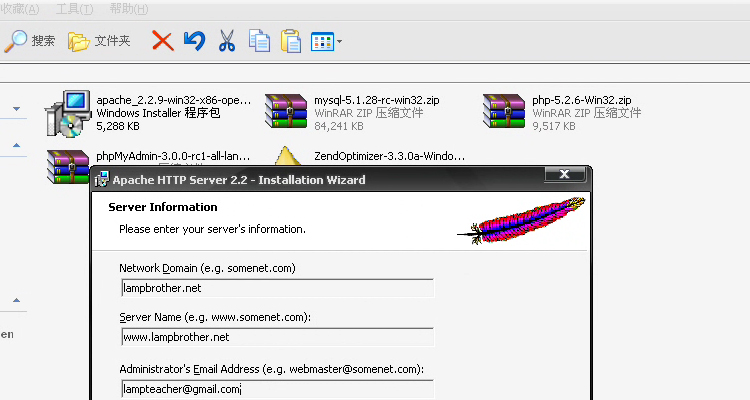Image resolution: width=750 pixels, height=400 pixels.
Task: Click the Copy documents icon
Action: pos(259,41)
